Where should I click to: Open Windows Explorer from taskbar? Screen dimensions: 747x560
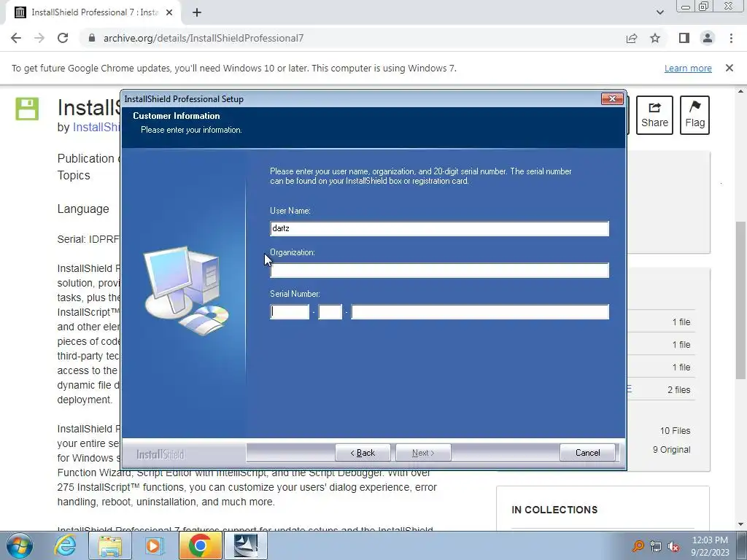(110, 545)
